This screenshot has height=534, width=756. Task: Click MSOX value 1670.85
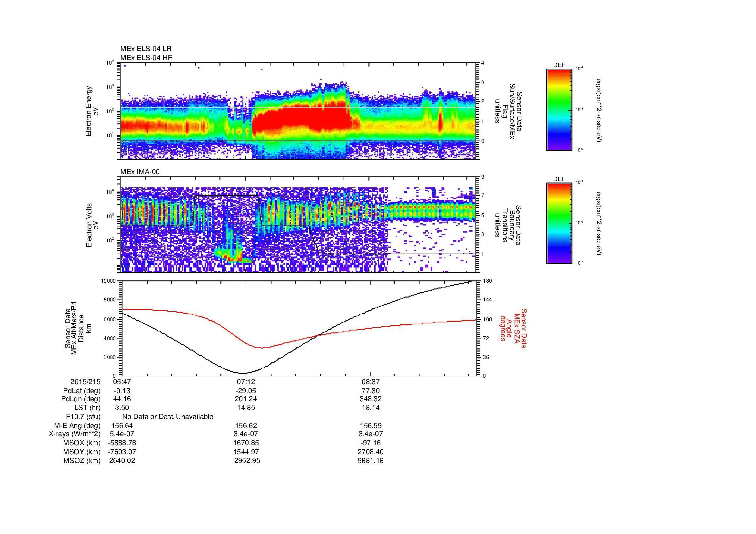tap(246, 443)
